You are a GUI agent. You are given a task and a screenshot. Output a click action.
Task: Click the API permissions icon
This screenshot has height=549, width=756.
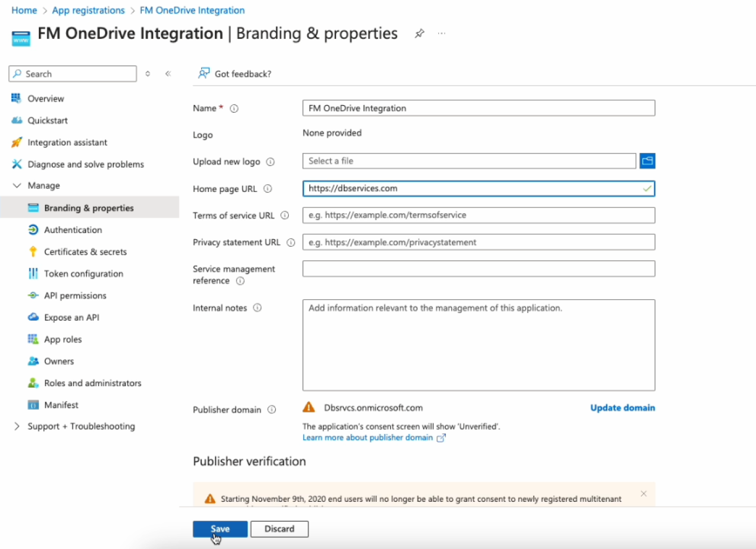(33, 295)
